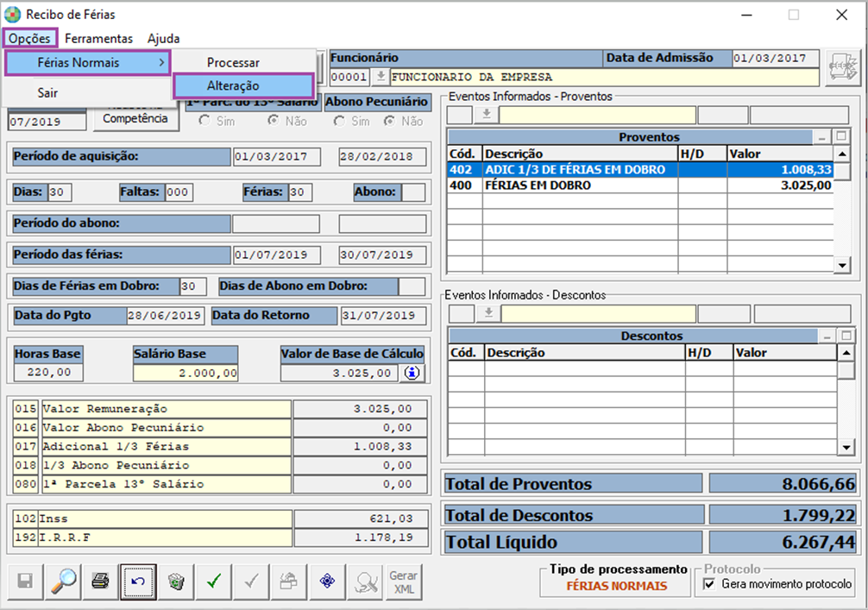Click the Dias de Férias em Dobro field
Viewport: 868px width, 610px height.
coord(192,286)
